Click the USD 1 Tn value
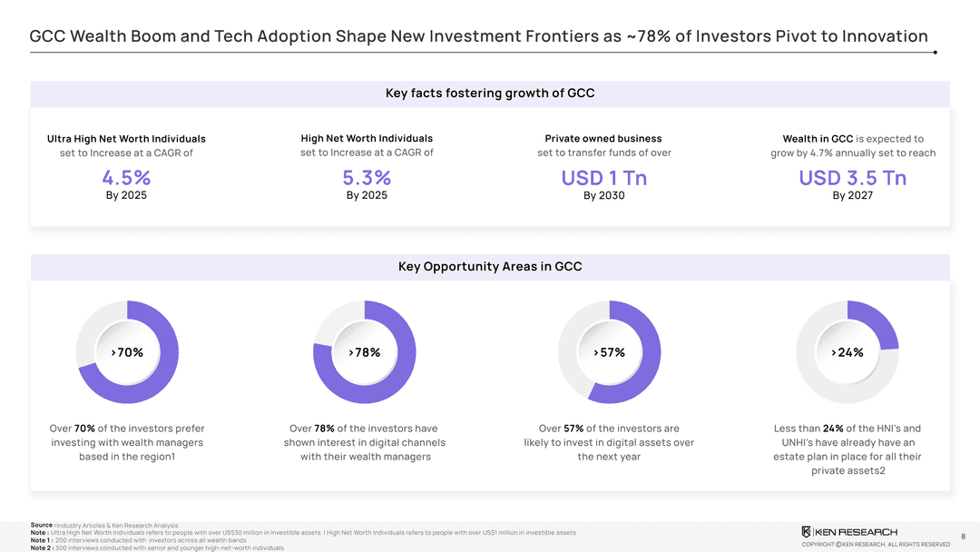Screen dimensions: 980x552 [x=603, y=178]
